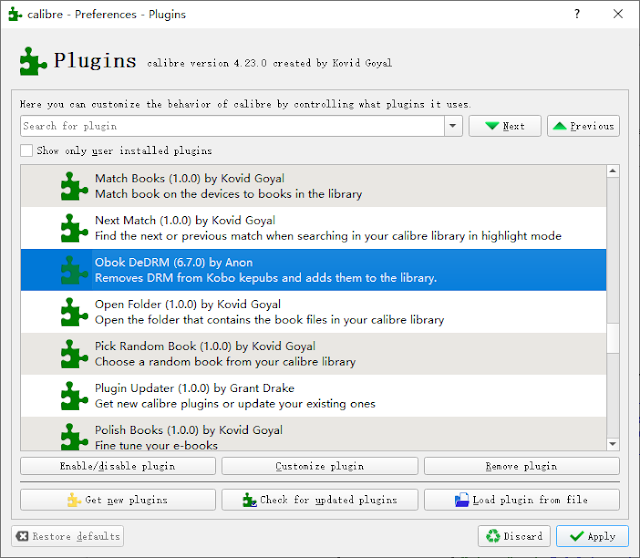Click the plugin list scrollbar thumb

point(613,338)
